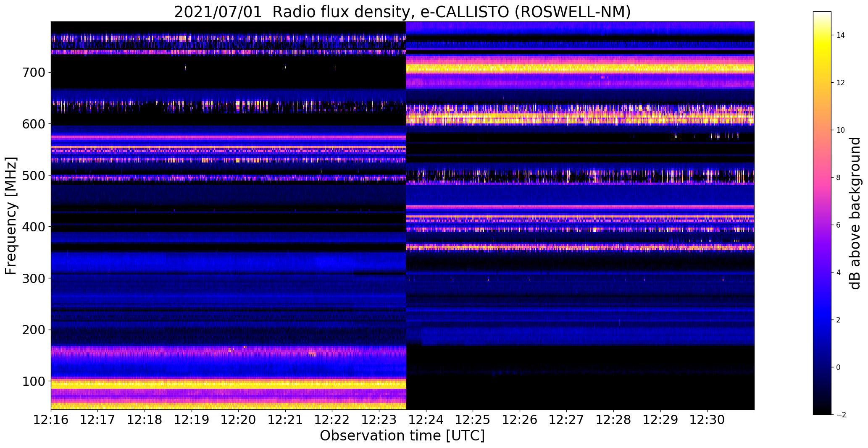The height and width of the screenshot is (448, 868).
Task: Click the colorbar tick label 12
Action: tap(841, 83)
